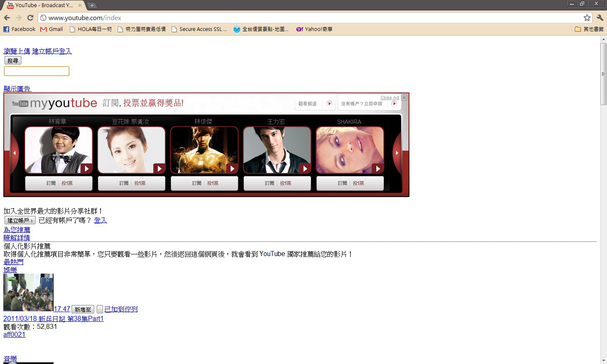This screenshot has height=364, width=607.
Task: Open the aff0021 uploader link
Action: [14, 335]
